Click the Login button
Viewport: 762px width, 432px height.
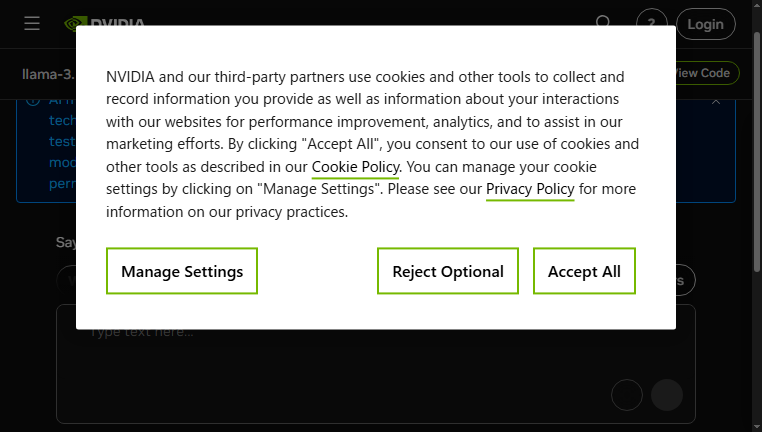706,24
